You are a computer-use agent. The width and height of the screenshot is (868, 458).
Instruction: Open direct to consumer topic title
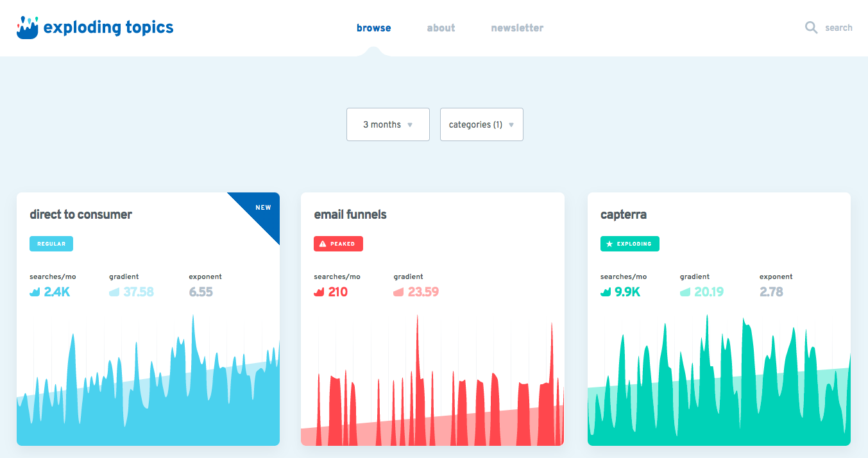[81, 214]
